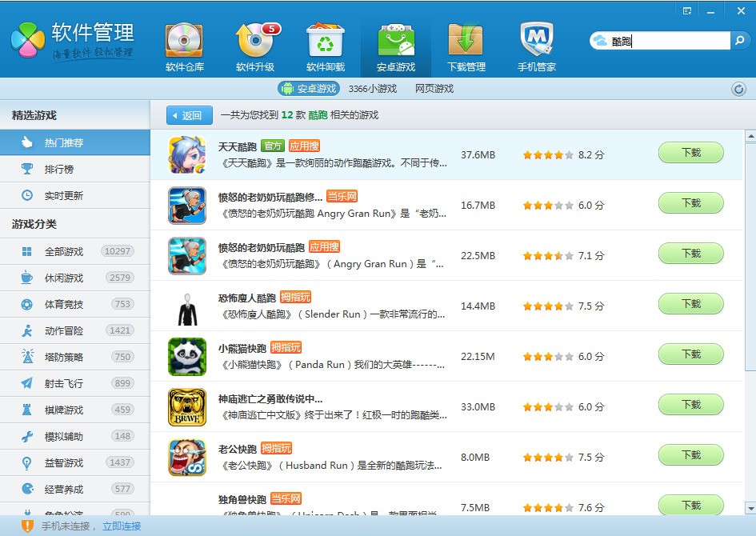Open the 模拟辅助 category
Screen dimensions: 756x536
(75, 436)
